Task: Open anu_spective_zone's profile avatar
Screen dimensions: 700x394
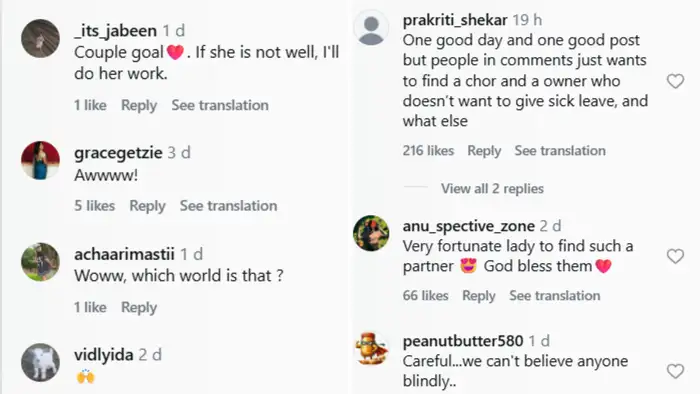Action: 371,233
